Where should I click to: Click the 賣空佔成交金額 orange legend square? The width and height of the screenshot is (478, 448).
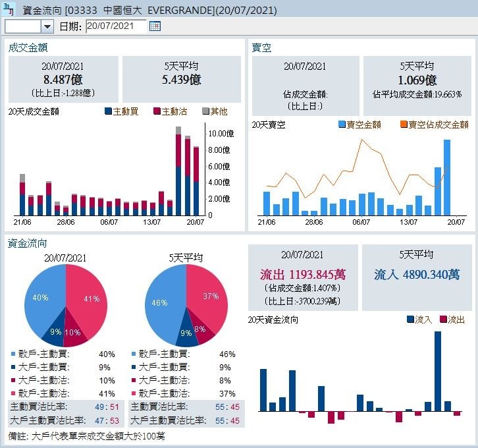coord(403,125)
